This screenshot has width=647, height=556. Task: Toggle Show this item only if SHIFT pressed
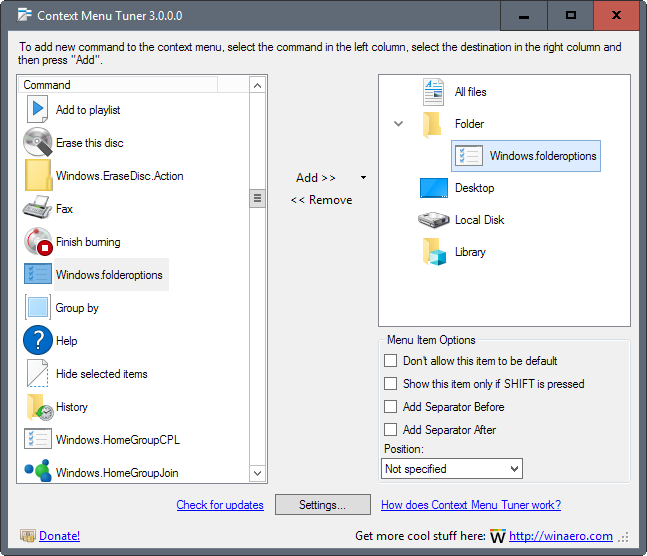coord(390,383)
